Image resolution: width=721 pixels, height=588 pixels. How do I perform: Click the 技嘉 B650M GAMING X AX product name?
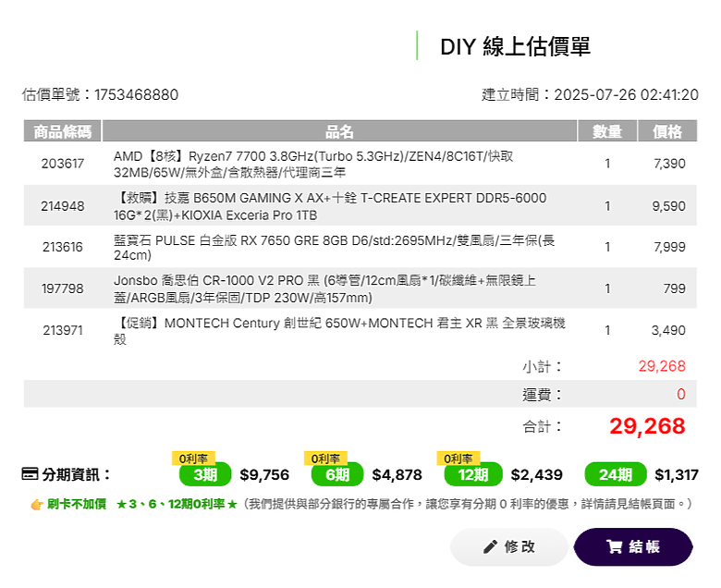click(x=330, y=206)
